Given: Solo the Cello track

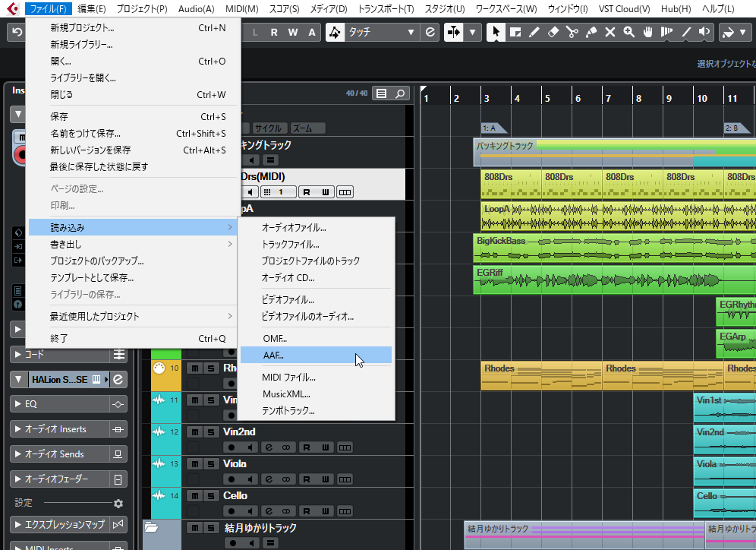Looking at the screenshot, I should coord(211,495).
